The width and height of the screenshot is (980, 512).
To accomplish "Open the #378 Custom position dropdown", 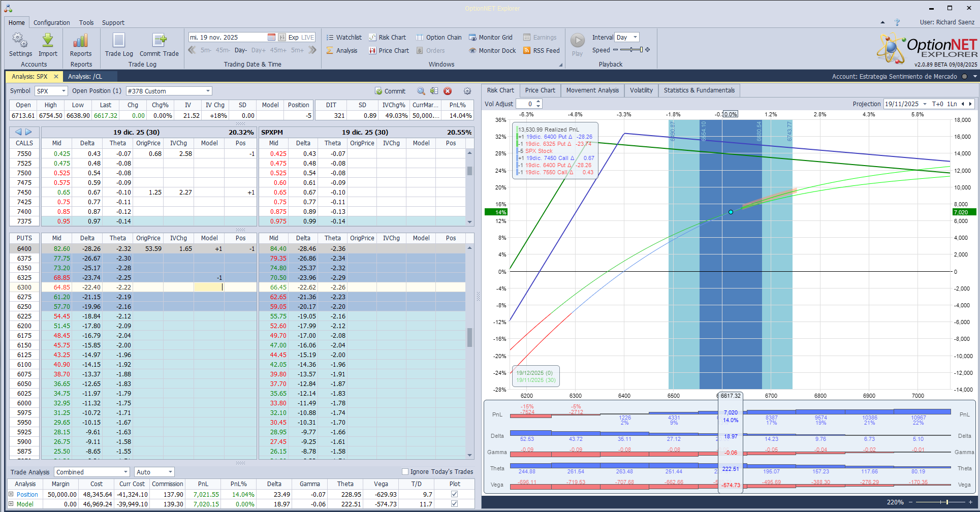I will [x=208, y=91].
